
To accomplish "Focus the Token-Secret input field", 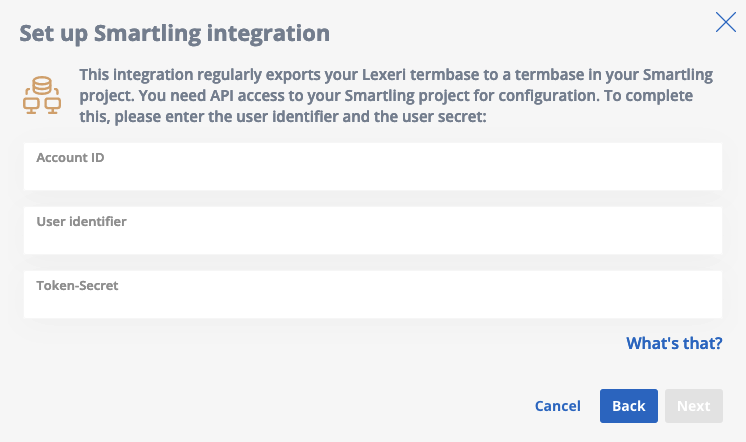I will 373,295.
